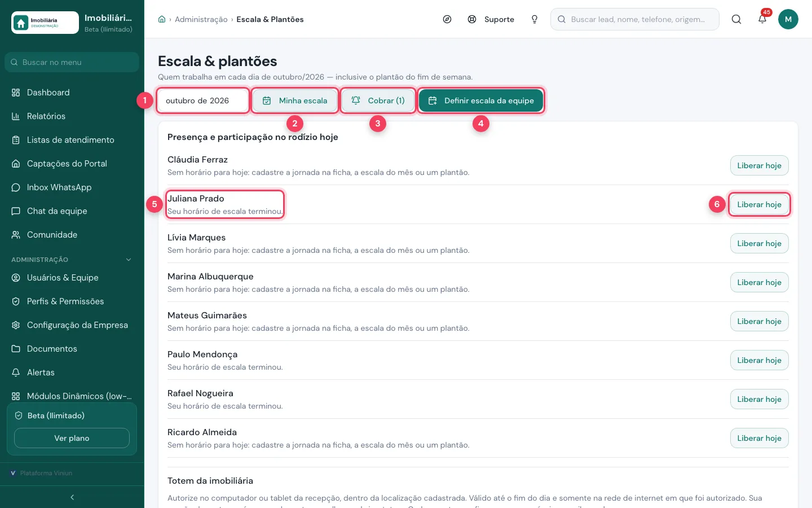Image resolution: width=812 pixels, height=508 pixels.
Task: Click Liberar hoje for Marina Albuquerque
Action: coord(760,282)
